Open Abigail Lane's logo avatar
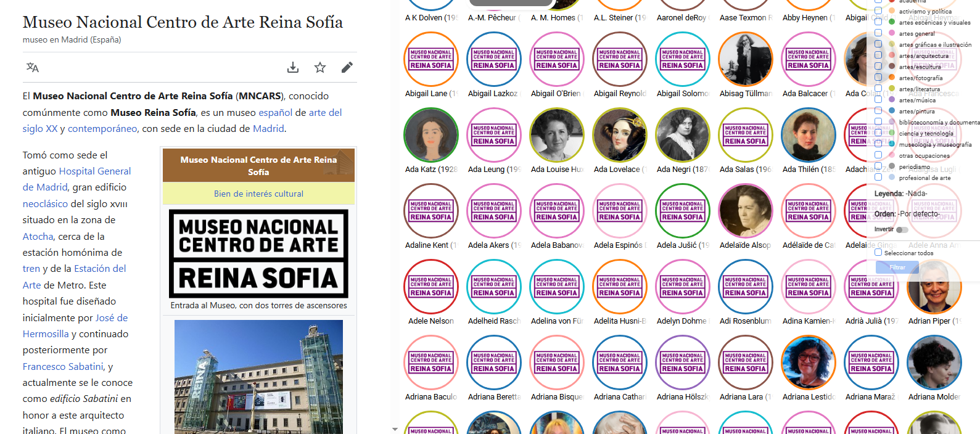The width and height of the screenshot is (980, 434). point(431,59)
